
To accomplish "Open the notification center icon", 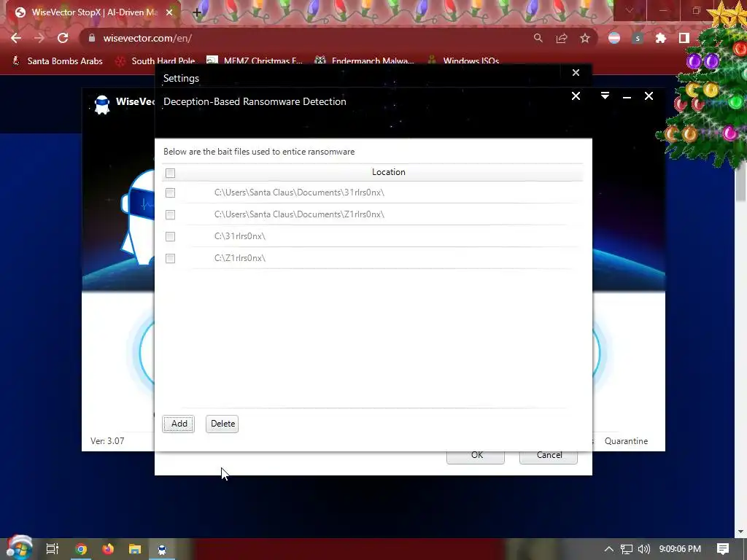I will (x=723, y=549).
